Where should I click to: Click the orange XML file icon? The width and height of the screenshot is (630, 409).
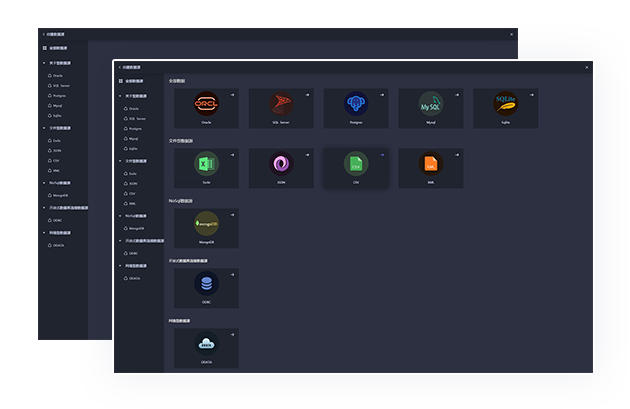tap(430, 163)
